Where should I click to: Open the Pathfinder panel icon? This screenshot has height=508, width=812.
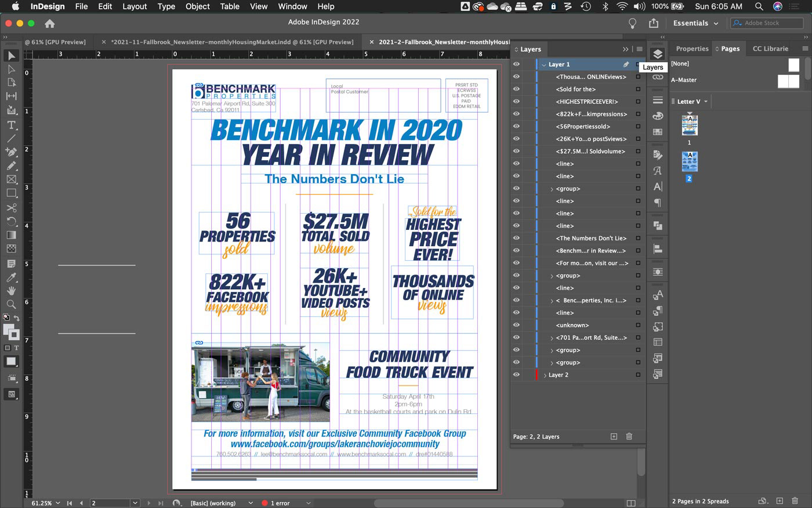[657, 225]
